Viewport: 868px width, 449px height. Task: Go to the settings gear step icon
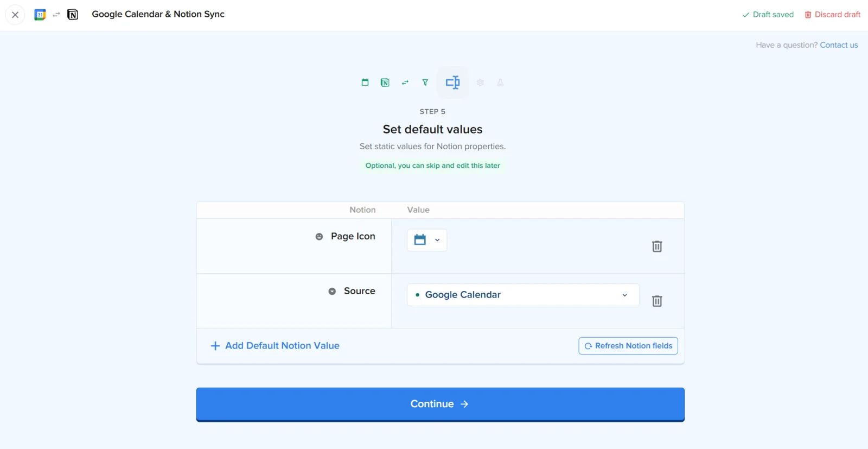[480, 83]
